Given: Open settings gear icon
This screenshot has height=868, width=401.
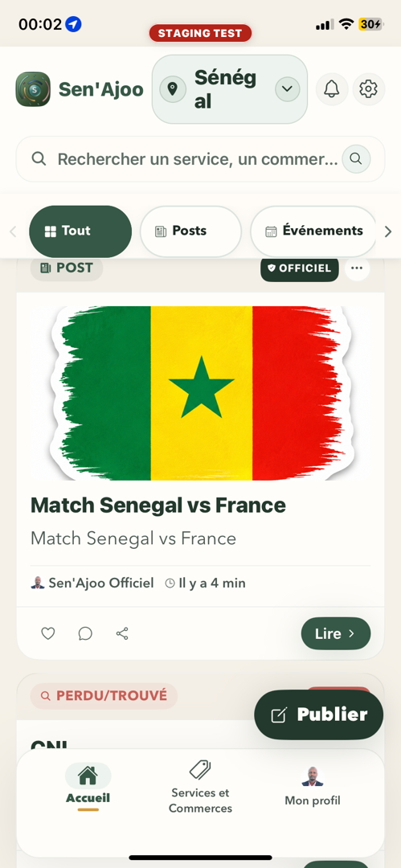Looking at the screenshot, I should click(x=368, y=89).
